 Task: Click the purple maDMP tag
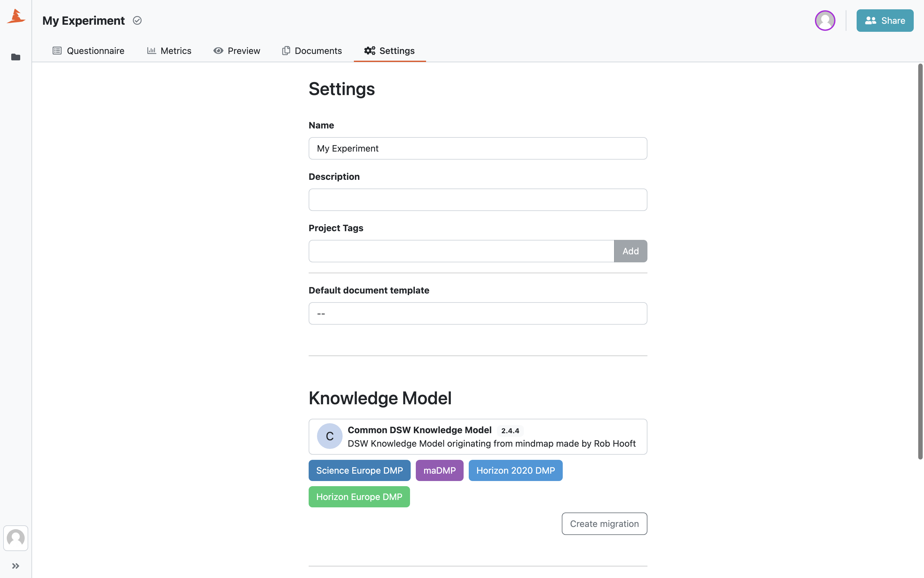click(440, 470)
